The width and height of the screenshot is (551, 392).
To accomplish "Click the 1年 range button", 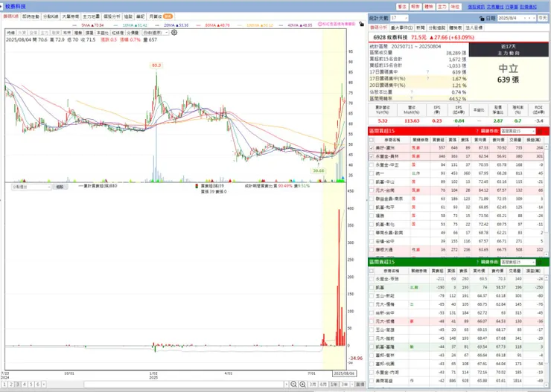I will pos(334,385).
